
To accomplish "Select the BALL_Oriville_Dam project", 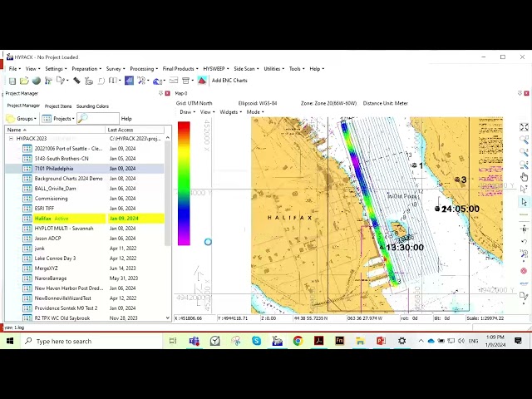I will [85, 189].
